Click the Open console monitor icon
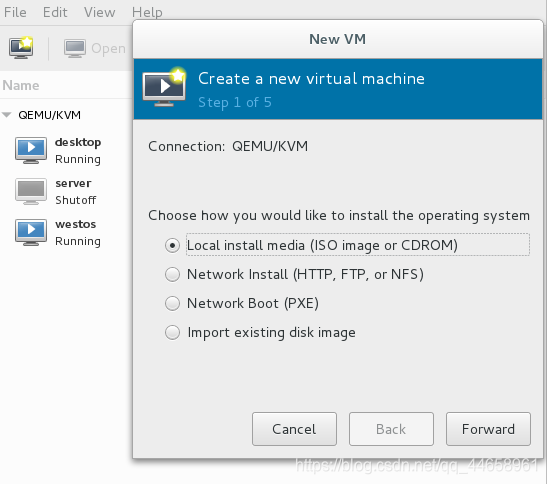Viewport: 547px width, 484px height. (x=75, y=48)
